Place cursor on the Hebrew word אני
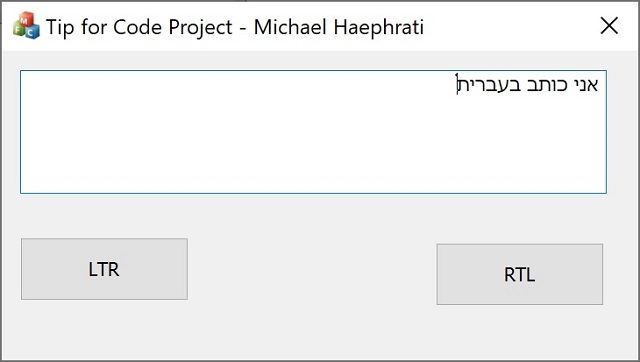Viewport: 640px width, 362px height. [586, 84]
